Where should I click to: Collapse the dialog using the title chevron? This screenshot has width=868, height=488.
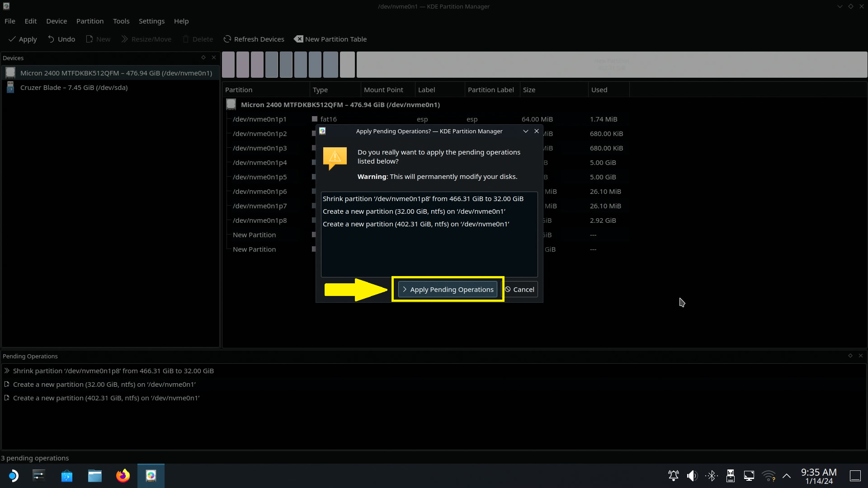526,131
